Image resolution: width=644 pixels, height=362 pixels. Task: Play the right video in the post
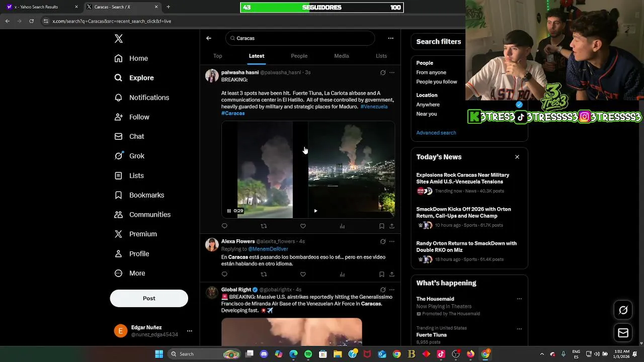click(315, 211)
